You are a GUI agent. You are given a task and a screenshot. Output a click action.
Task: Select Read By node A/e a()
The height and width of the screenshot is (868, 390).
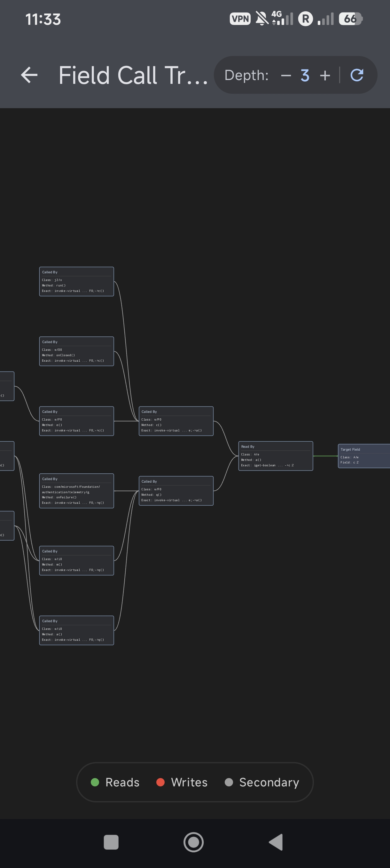[276, 455]
